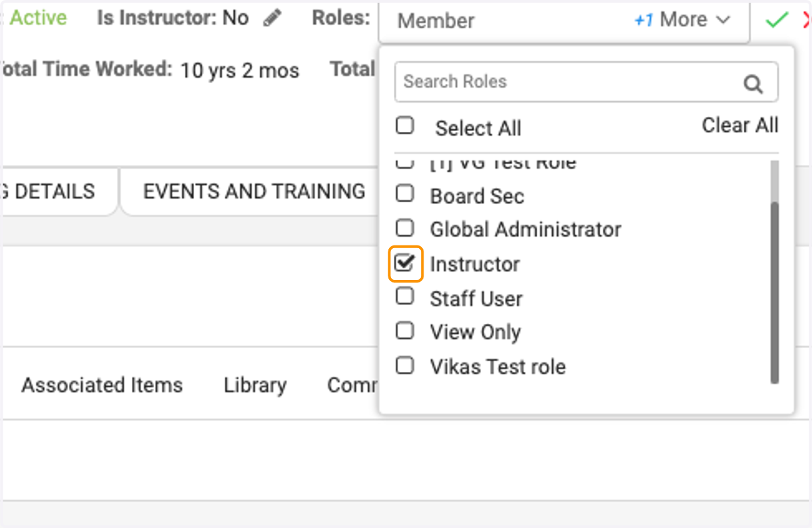The image size is (812, 528).
Task: Click the 10 yrs 2 mos value
Action: coord(240,70)
